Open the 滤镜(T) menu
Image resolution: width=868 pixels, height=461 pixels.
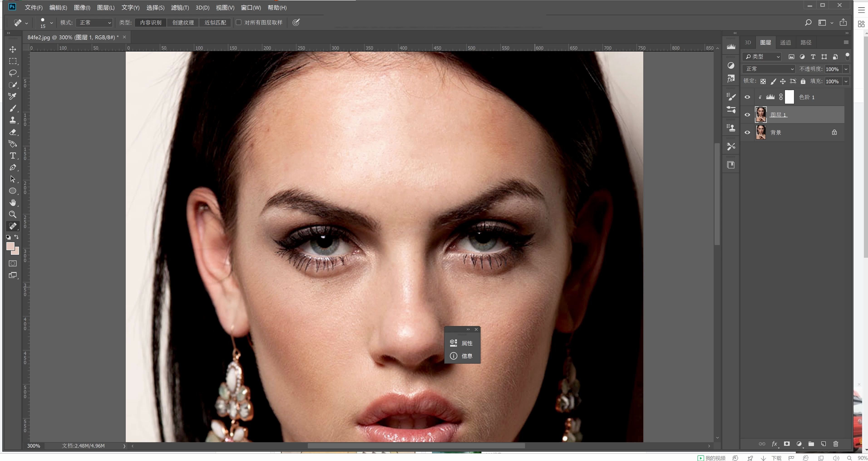[x=180, y=7]
